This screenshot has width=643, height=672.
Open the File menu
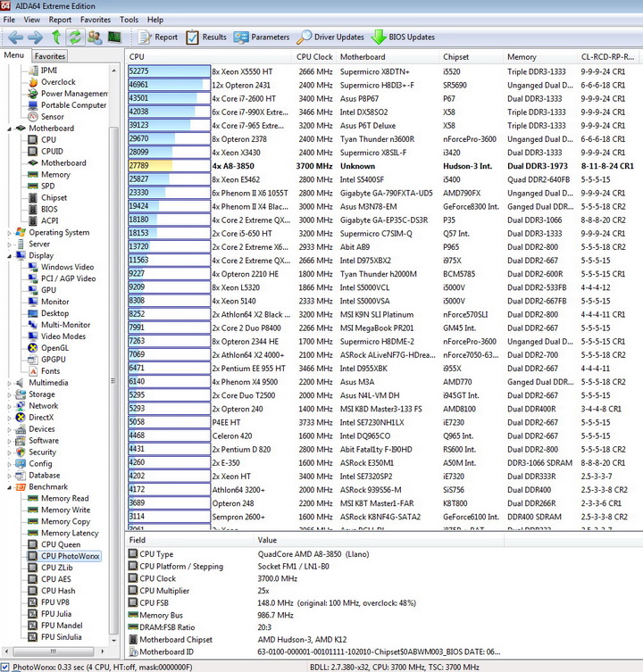(x=9, y=20)
